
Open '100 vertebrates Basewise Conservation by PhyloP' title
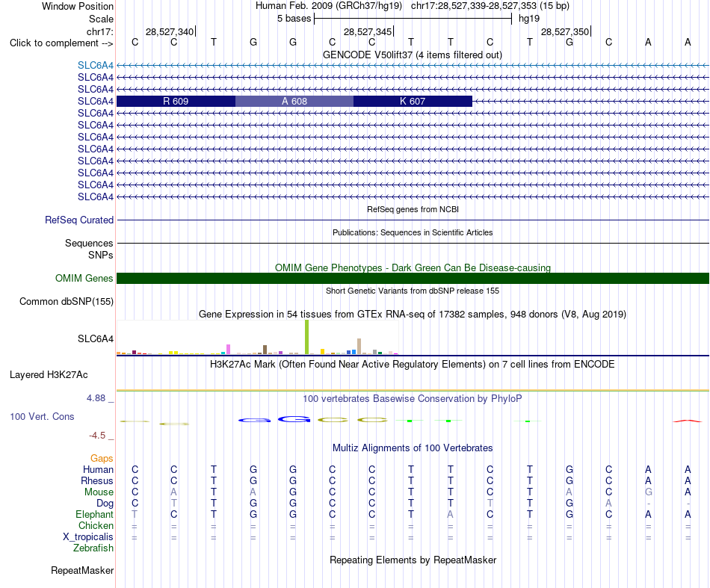click(413, 399)
